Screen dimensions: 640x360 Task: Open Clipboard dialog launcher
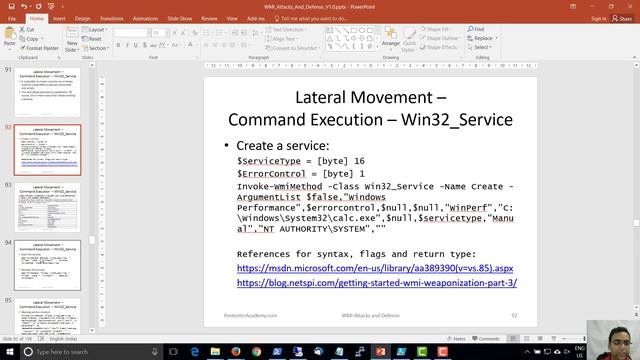click(59, 58)
